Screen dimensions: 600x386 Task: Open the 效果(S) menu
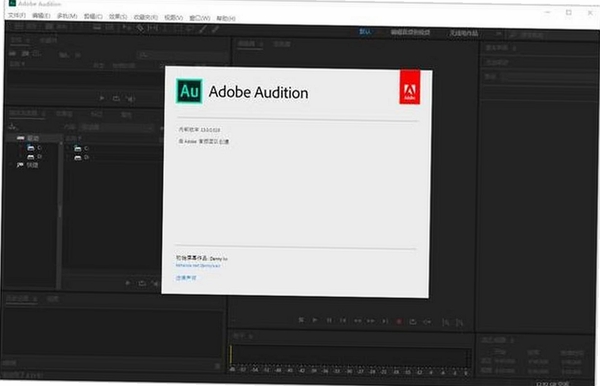[118, 17]
